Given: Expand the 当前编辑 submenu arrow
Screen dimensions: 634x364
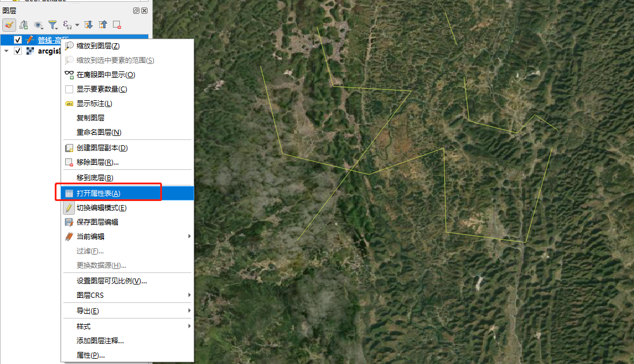Looking at the screenshot, I should click(189, 236).
